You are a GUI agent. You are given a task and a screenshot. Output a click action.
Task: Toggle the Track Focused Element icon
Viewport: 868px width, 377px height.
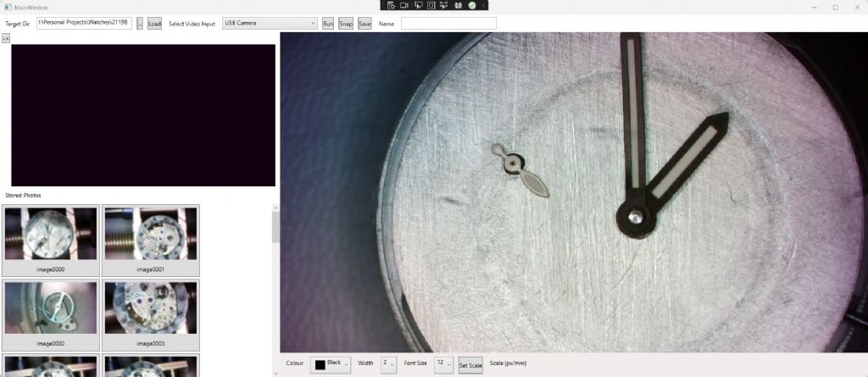tap(444, 5)
